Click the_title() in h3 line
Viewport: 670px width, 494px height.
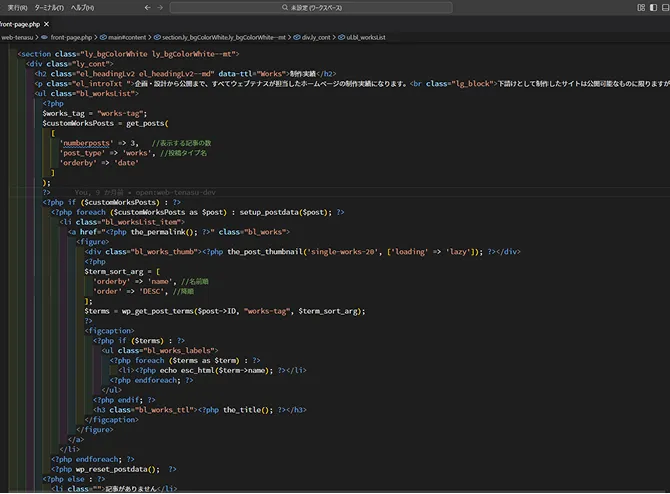[248, 410]
